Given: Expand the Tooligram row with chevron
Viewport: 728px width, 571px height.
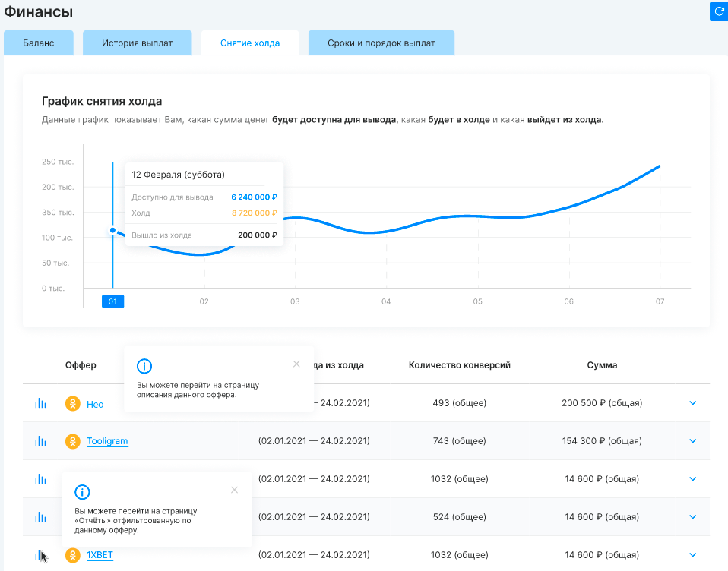Looking at the screenshot, I should click(x=692, y=441).
